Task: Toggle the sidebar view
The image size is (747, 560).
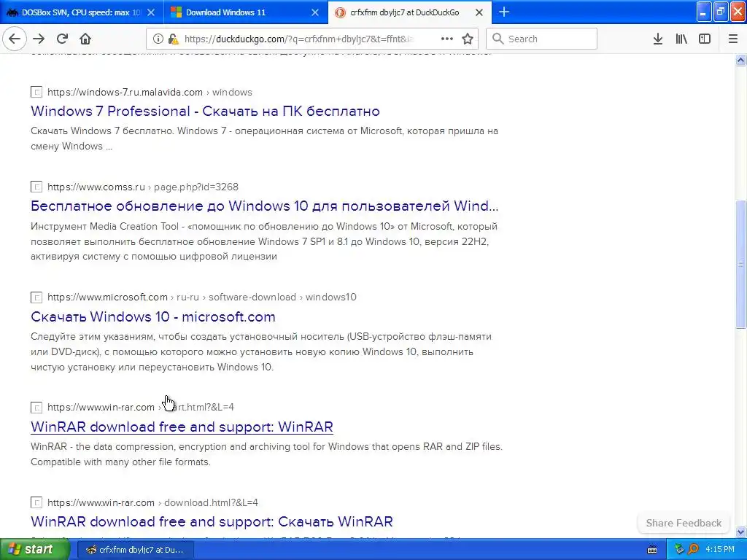Action: click(x=705, y=39)
